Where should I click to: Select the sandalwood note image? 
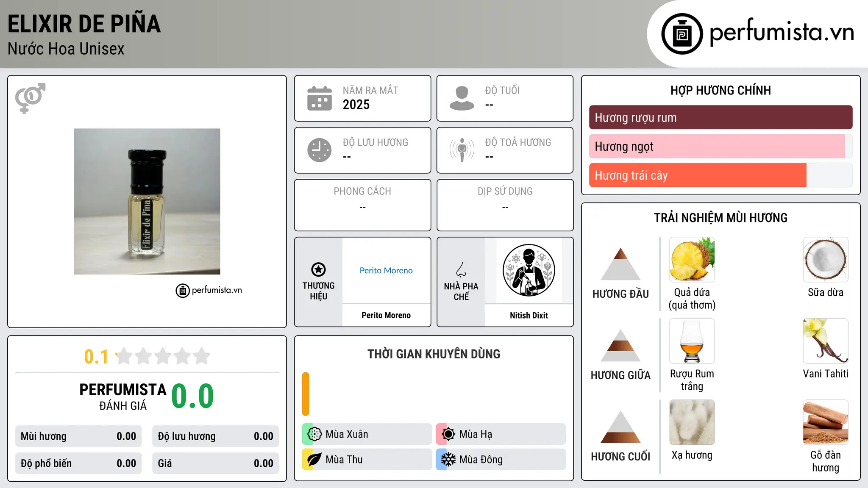pyautogui.click(x=826, y=422)
